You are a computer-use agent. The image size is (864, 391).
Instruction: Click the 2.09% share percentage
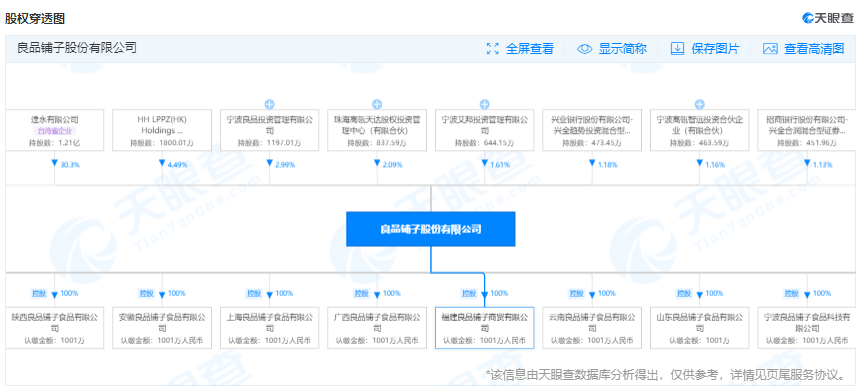click(x=392, y=165)
